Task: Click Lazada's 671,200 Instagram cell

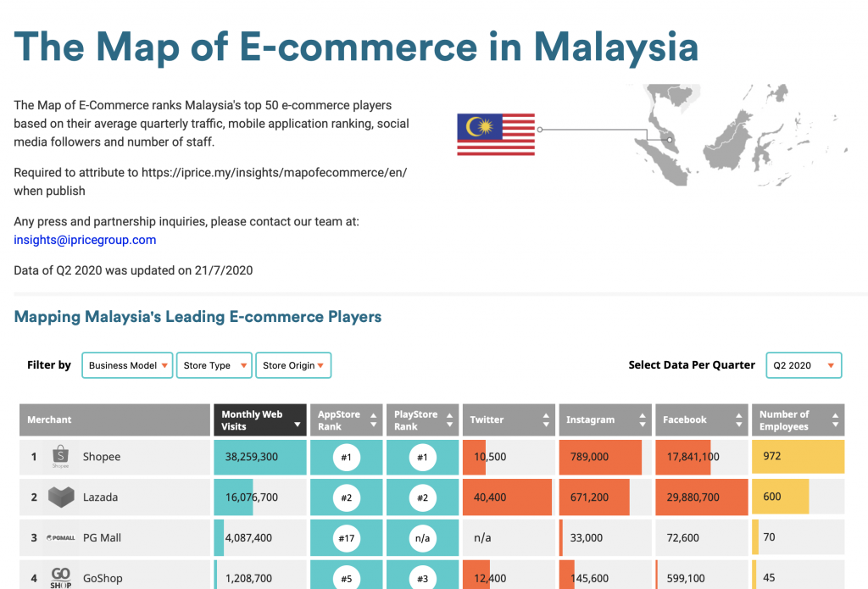Action: point(605,497)
